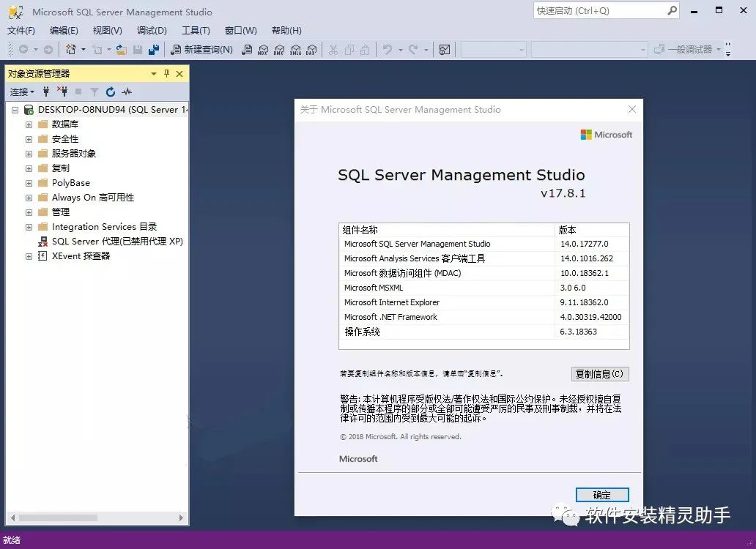Viewport: 756px width, 549px height.
Task: Expand the PolyBase folder
Action: coord(29,184)
